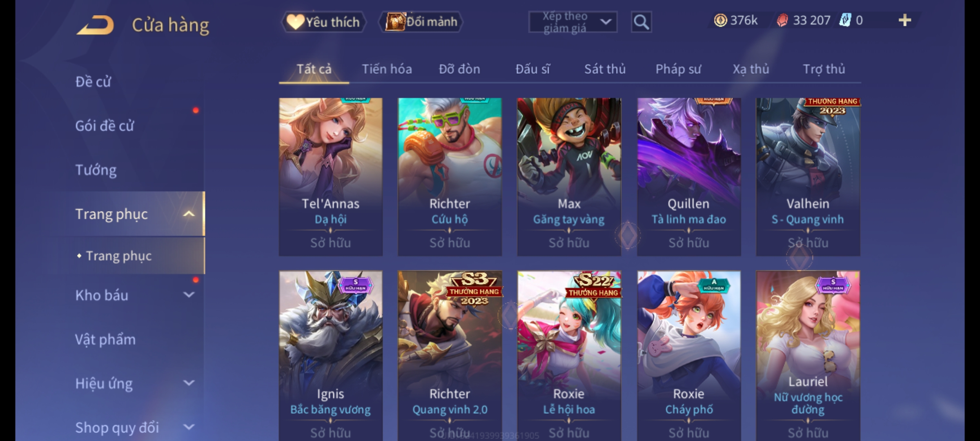Screen dimensions: 980x441
Task: Open Yêu thích heart favorites
Action: 323,22
